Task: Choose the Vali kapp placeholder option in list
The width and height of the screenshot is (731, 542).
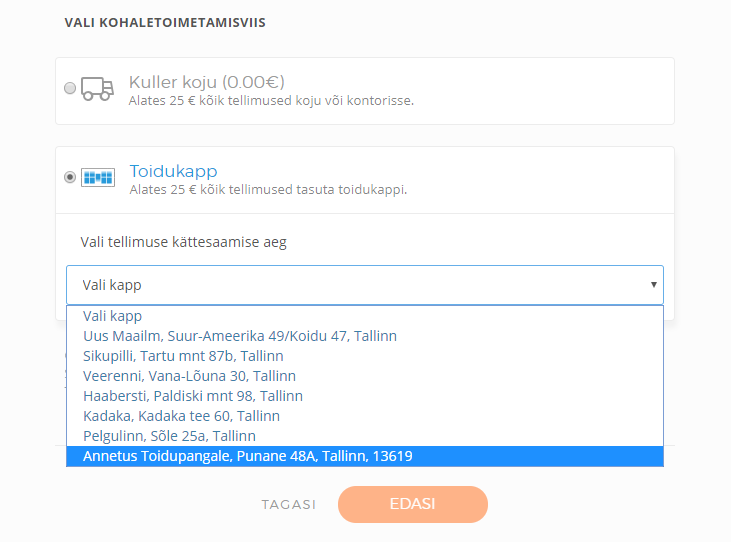Action: point(365,316)
